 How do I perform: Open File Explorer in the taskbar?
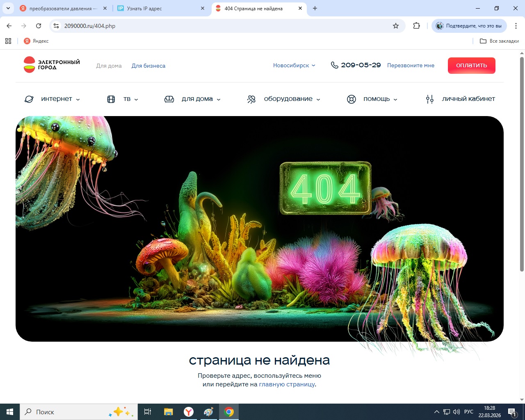click(168, 412)
